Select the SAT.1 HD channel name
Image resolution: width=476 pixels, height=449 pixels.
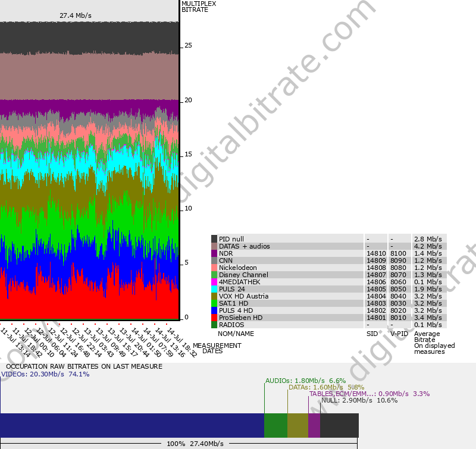[x=233, y=303]
